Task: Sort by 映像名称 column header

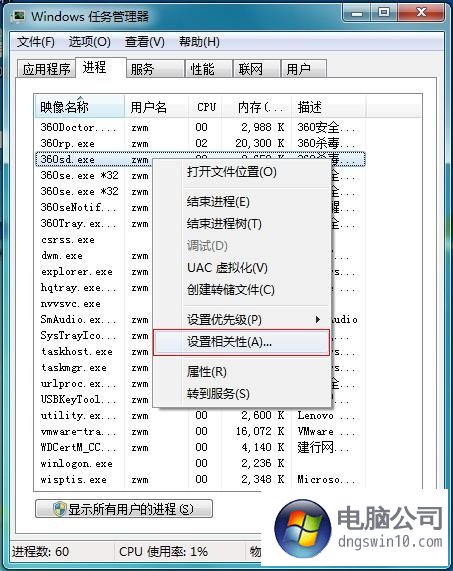Action: 79,107
